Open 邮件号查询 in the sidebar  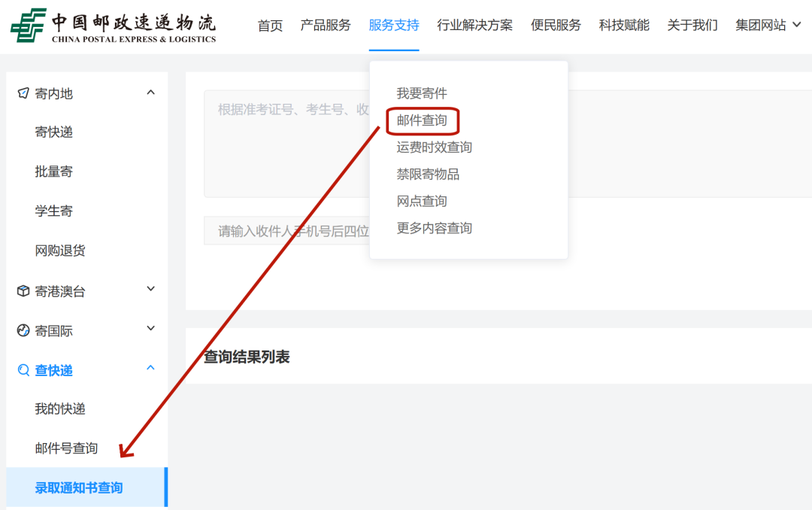click(66, 448)
